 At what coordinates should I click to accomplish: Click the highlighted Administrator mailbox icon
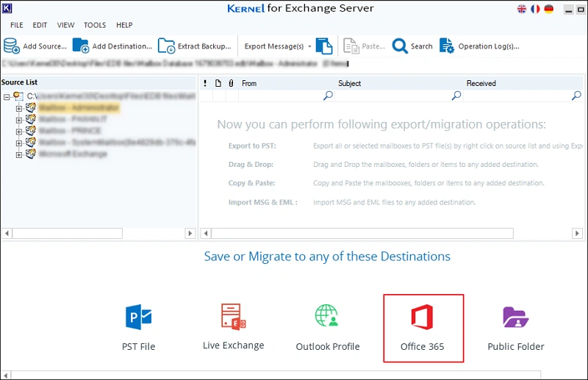click(31, 107)
